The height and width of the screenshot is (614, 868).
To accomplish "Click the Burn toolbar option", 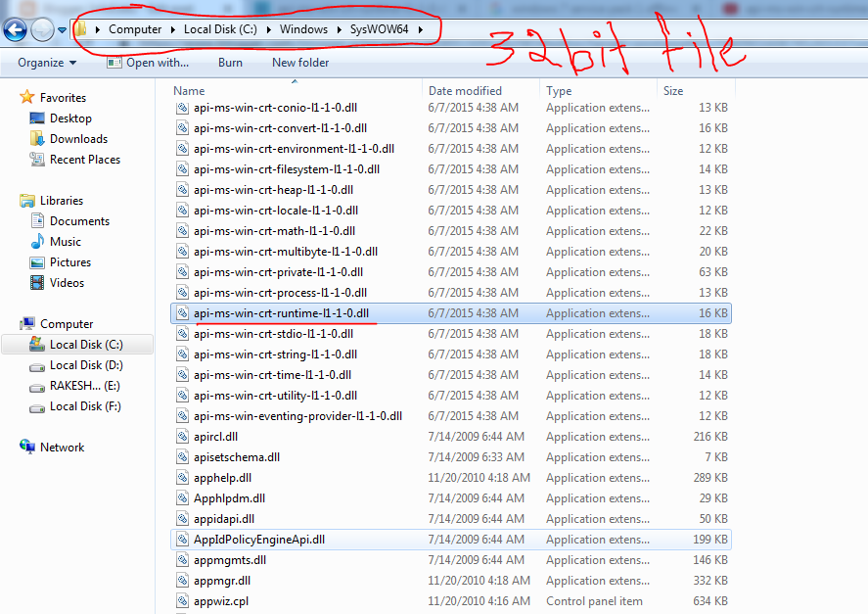I will (230, 62).
